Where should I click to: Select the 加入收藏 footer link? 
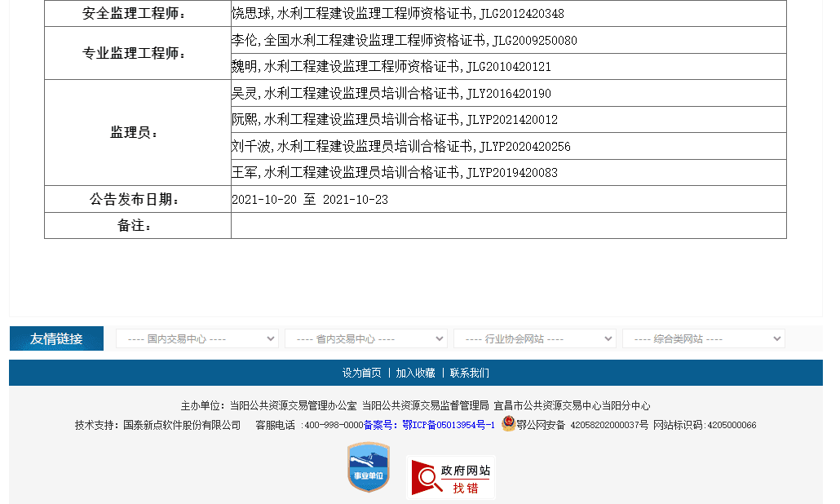click(x=415, y=373)
